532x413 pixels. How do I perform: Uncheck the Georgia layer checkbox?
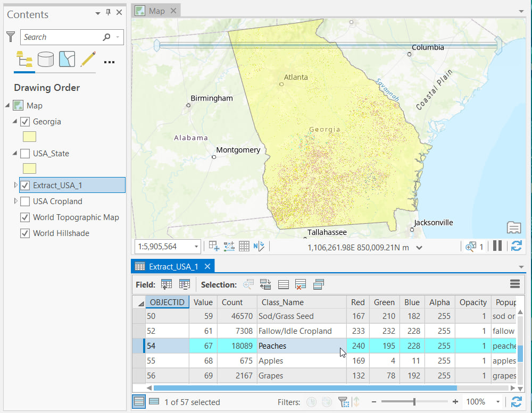(24, 122)
